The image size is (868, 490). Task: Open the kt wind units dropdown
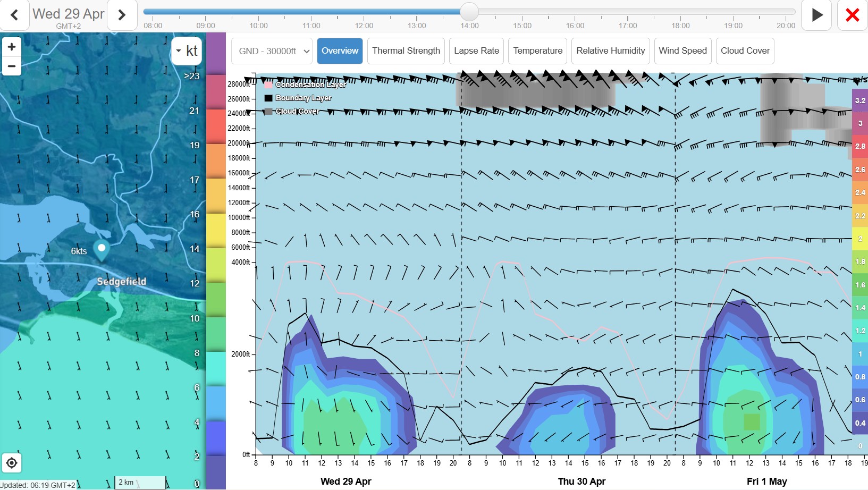coord(187,51)
